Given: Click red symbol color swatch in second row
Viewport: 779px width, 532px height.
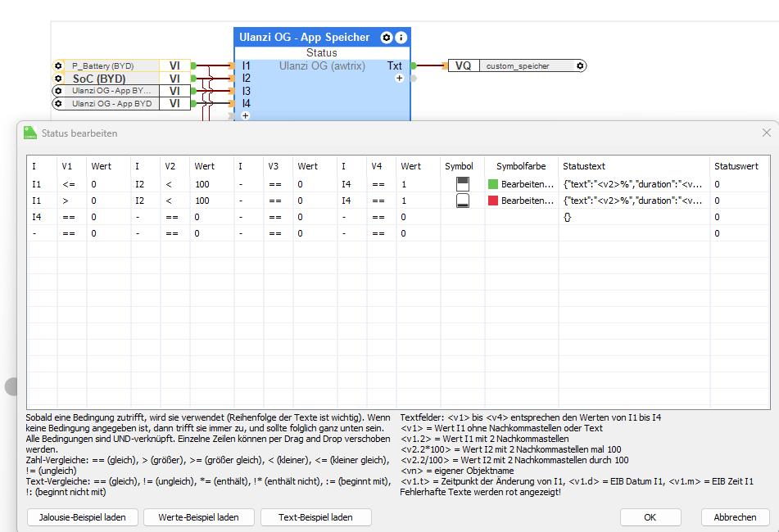Looking at the screenshot, I should point(493,201).
